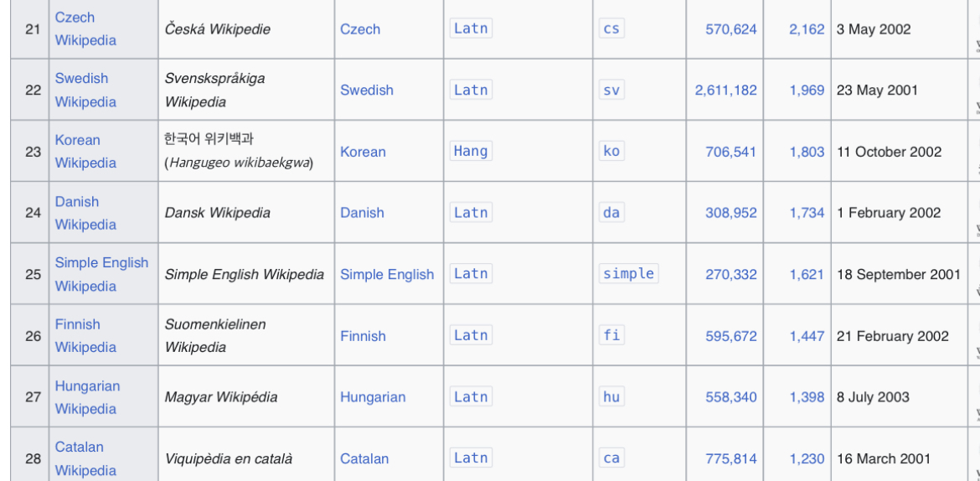The width and height of the screenshot is (980, 481).
Task: Click article count 570,624
Action: pyautogui.click(x=730, y=29)
